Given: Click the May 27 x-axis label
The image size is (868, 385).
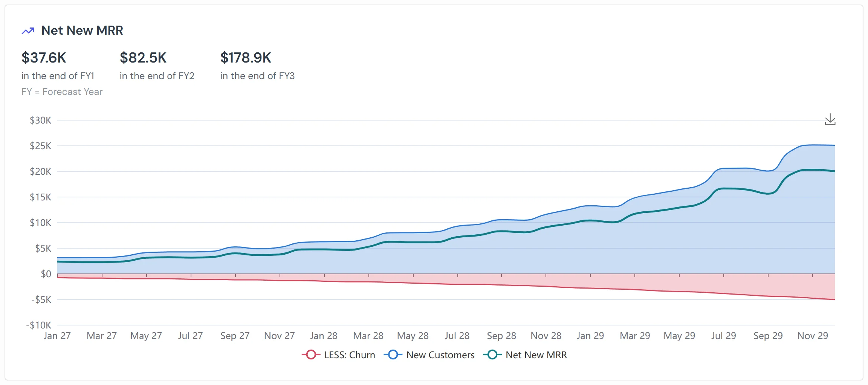Looking at the screenshot, I should pyautogui.click(x=146, y=336).
